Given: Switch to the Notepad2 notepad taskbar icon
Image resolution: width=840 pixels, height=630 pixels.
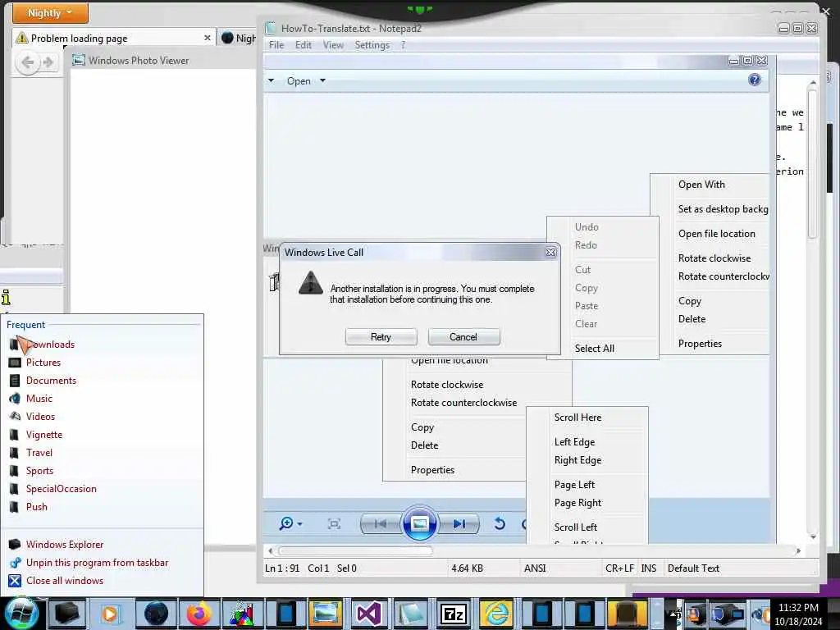Looking at the screenshot, I should pos(411,614).
